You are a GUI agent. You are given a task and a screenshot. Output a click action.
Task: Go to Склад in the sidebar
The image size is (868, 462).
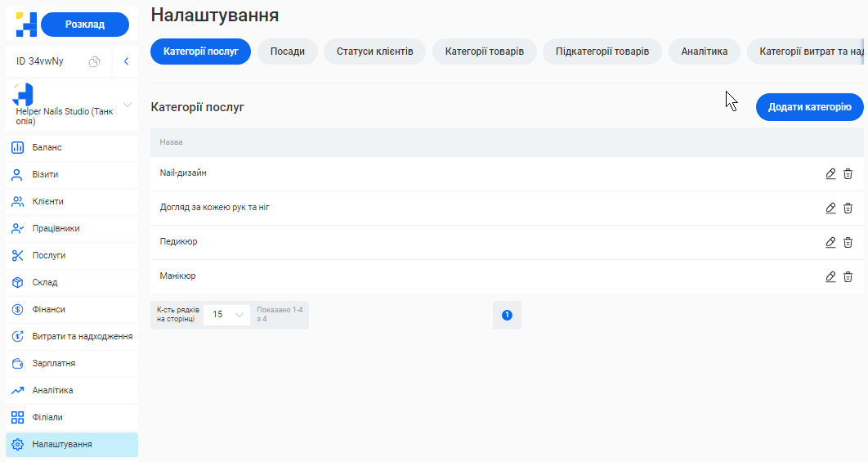tap(44, 282)
